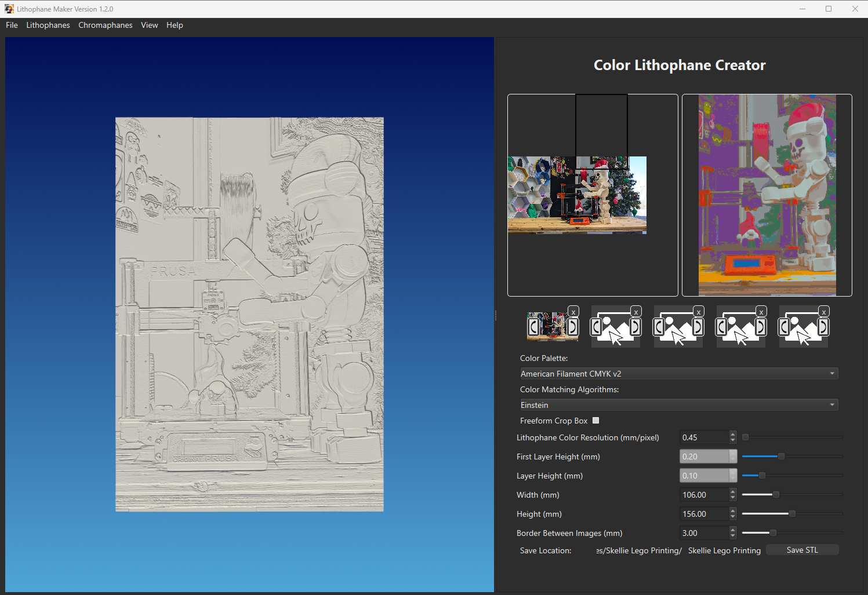Screen dimensions: 868x595
Task: Rotate the first loaded image right
Action: pos(572,327)
